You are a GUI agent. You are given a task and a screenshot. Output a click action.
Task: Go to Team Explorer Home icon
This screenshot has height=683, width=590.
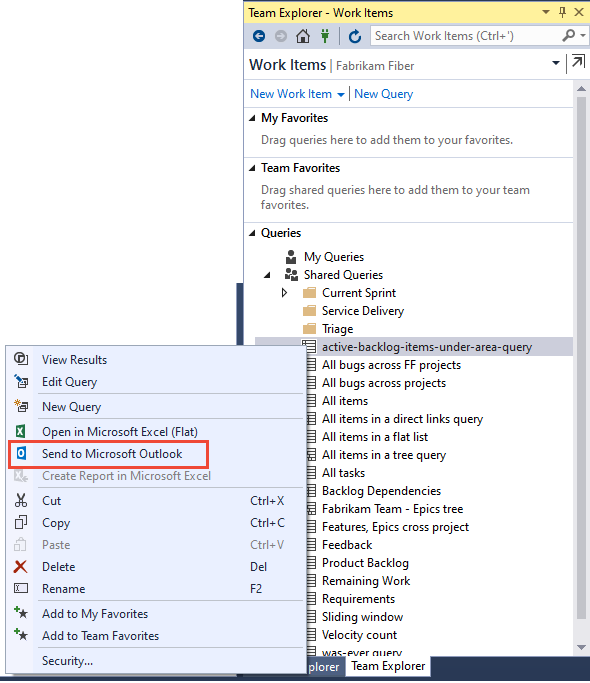pos(303,36)
